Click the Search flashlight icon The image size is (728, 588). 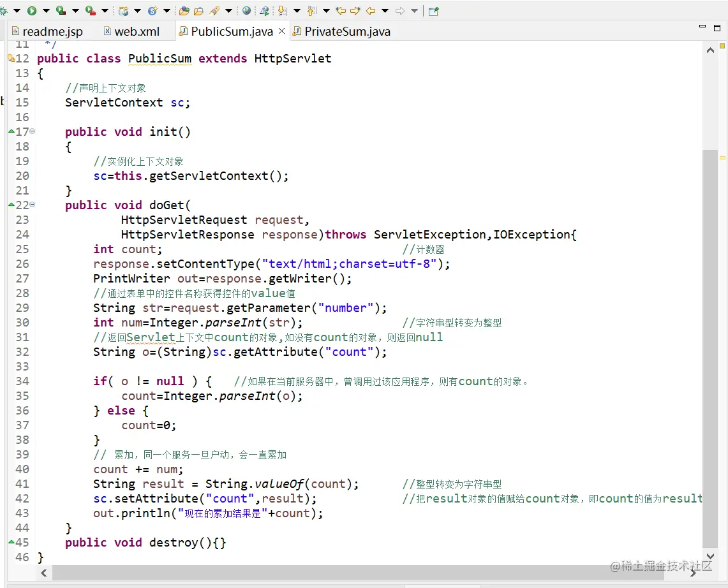pyautogui.click(x=214, y=11)
